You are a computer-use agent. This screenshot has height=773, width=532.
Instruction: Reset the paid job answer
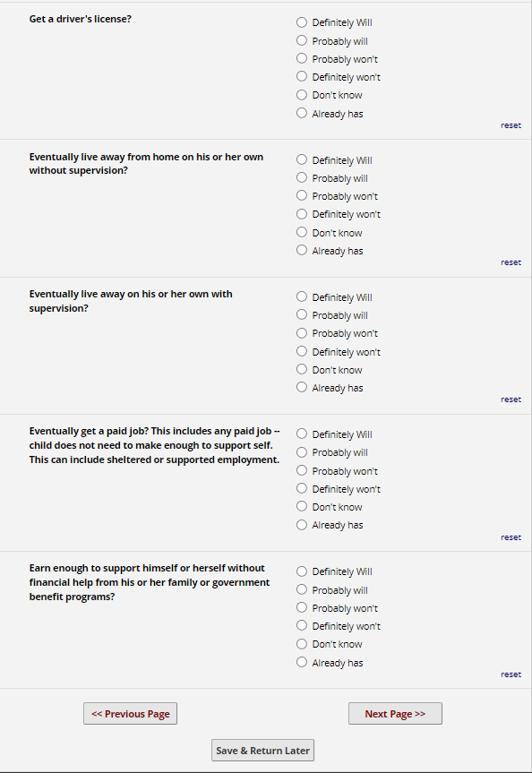(511, 537)
